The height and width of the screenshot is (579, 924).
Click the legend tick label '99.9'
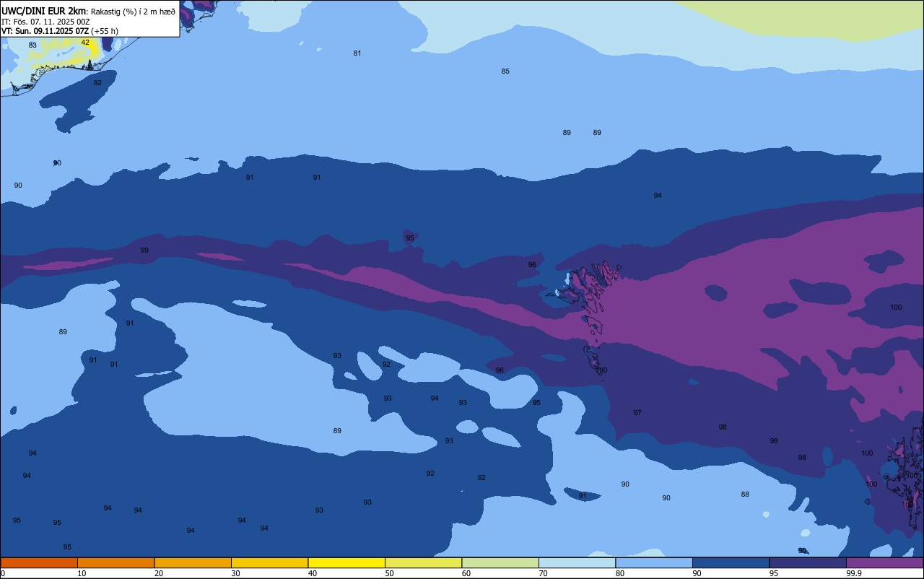(x=854, y=573)
